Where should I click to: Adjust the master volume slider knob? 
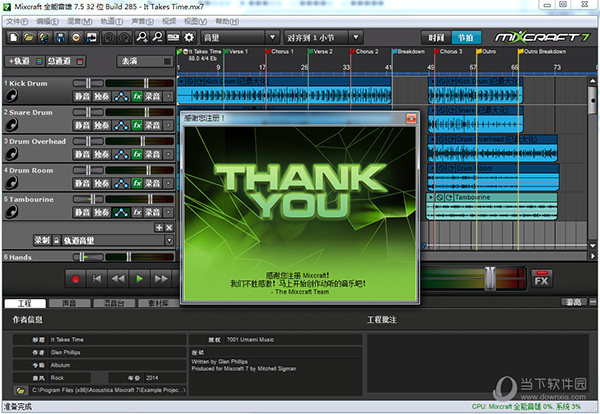tap(490, 278)
